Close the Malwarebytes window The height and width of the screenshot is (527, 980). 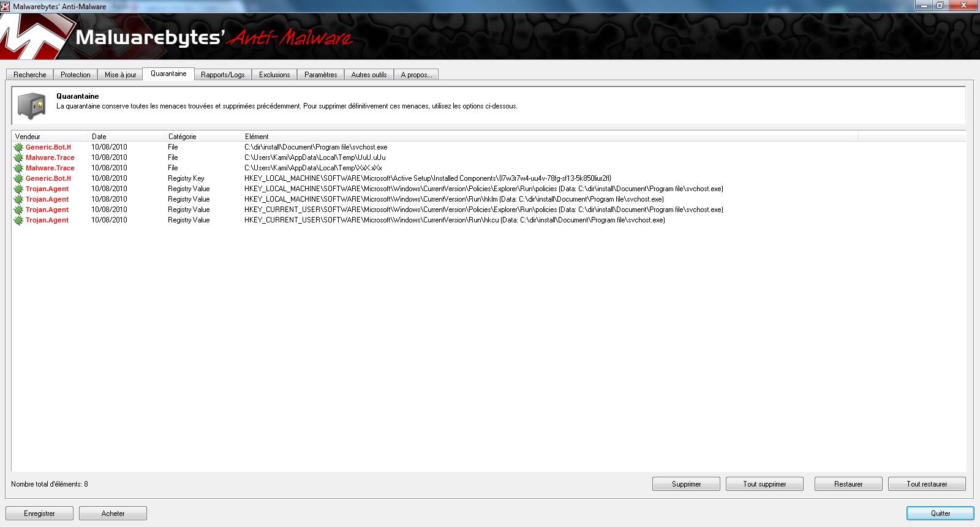tap(963, 6)
